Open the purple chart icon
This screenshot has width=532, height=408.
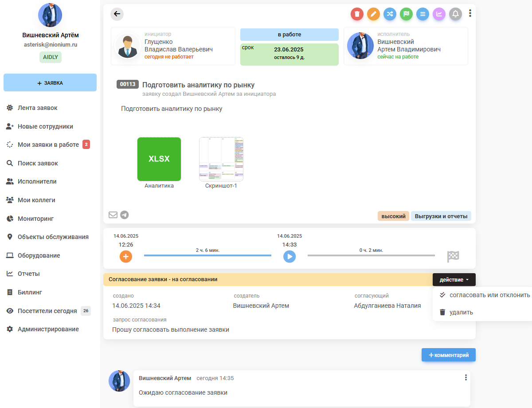click(439, 14)
